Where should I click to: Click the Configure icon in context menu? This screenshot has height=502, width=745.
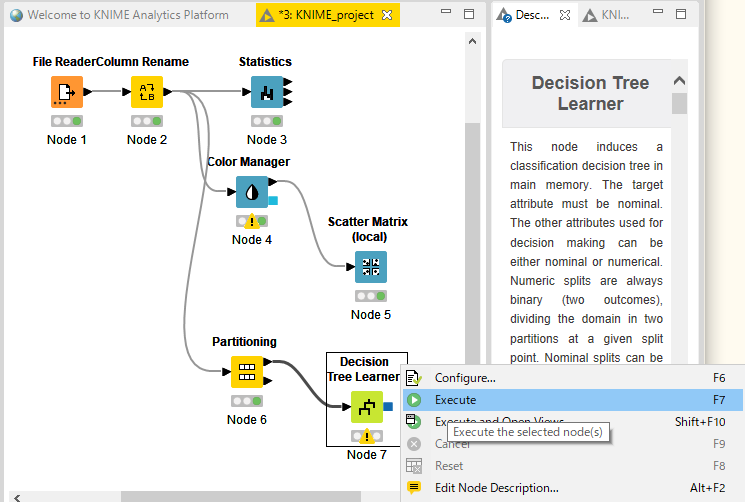[414, 378]
